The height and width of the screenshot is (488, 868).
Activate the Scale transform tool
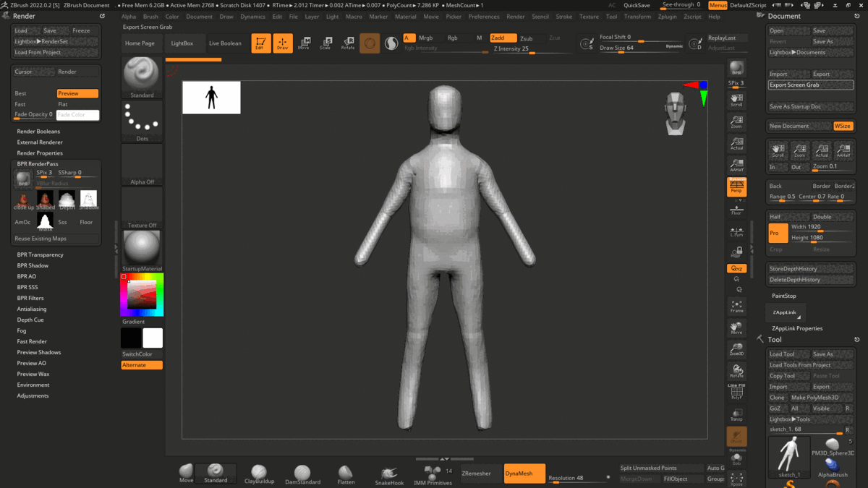pos(325,43)
